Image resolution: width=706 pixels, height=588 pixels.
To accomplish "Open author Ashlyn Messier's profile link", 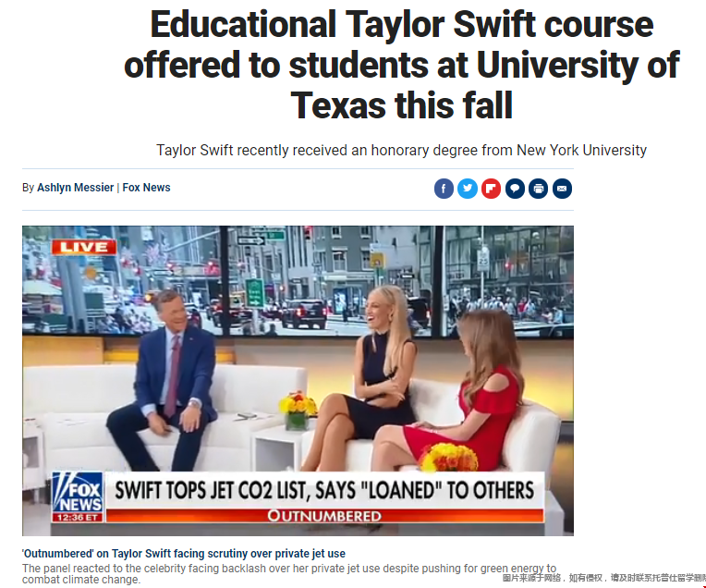I will [75, 188].
